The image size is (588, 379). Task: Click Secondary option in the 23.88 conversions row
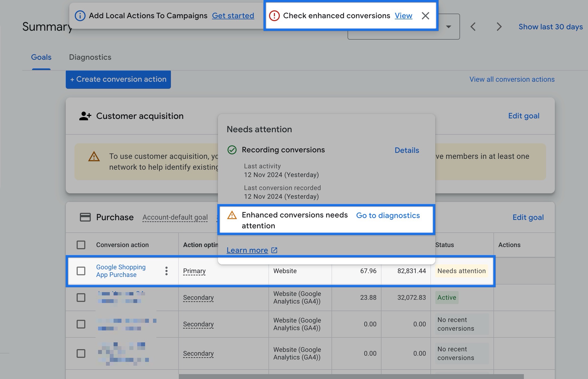pyautogui.click(x=198, y=298)
